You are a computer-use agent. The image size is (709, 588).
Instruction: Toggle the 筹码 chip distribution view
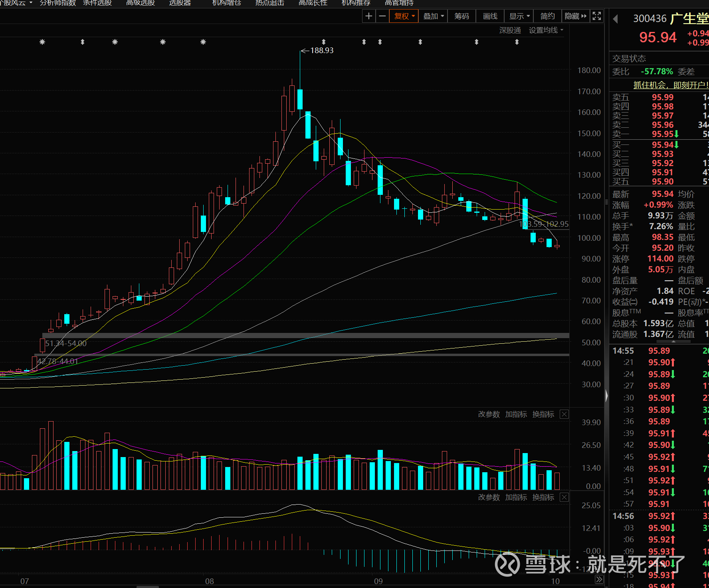click(461, 16)
